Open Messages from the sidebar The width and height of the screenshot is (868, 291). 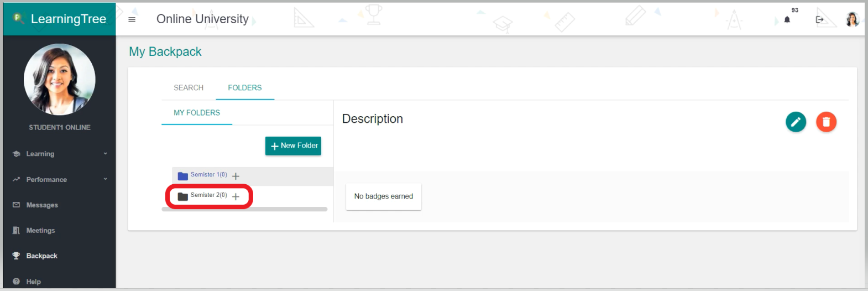click(x=42, y=205)
